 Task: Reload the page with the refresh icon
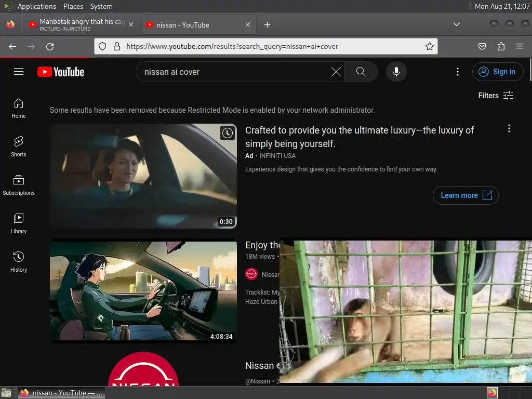pos(50,46)
